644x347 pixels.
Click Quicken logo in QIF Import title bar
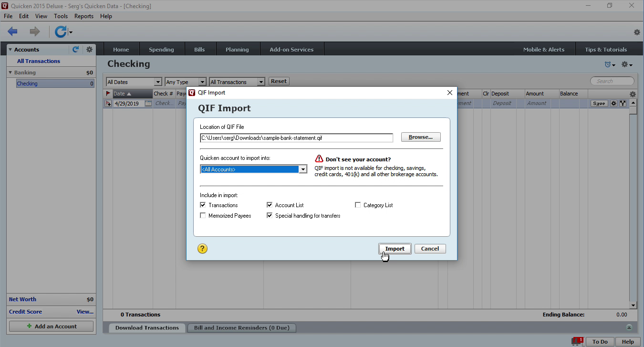point(192,93)
